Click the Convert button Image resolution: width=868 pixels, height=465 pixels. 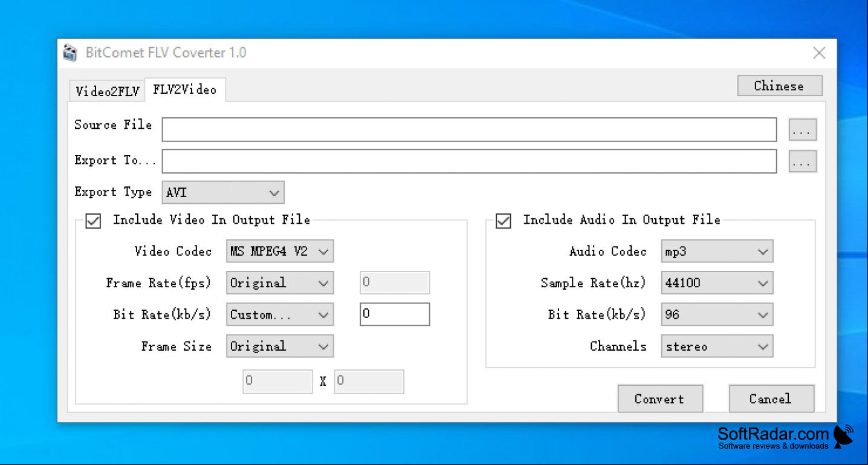point(660,398)
